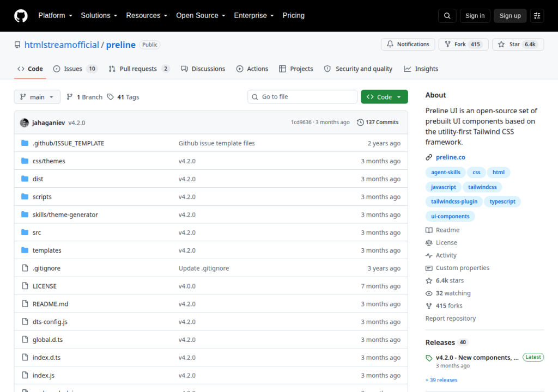
Task: Select the agent-skills topic tag
Action: [x=446, y=172]
